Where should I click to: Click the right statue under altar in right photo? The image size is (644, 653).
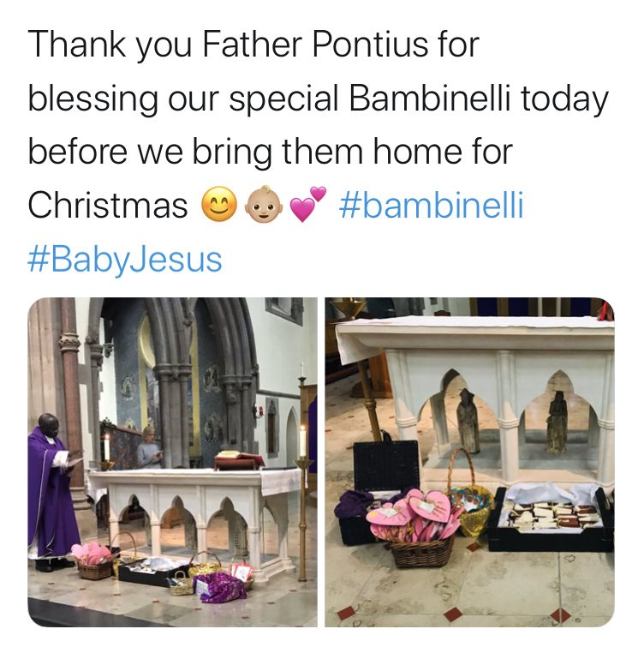click(557, 422)
